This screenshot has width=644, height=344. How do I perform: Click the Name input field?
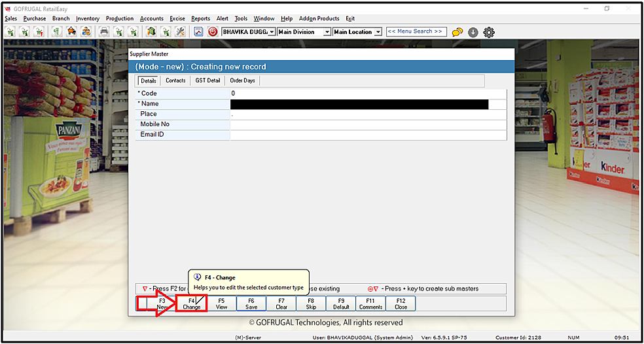pyautogui.click(x=368, y=104)
